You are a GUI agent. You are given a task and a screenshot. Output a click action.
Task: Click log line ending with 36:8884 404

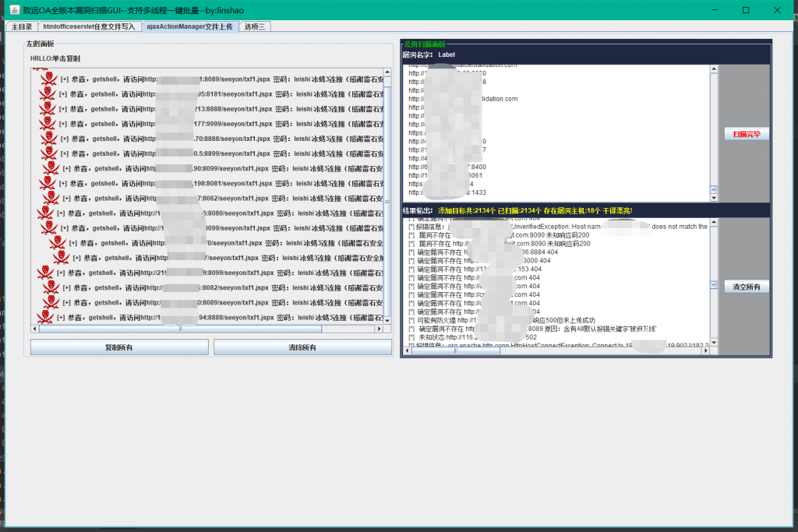[x=483, y=252]
